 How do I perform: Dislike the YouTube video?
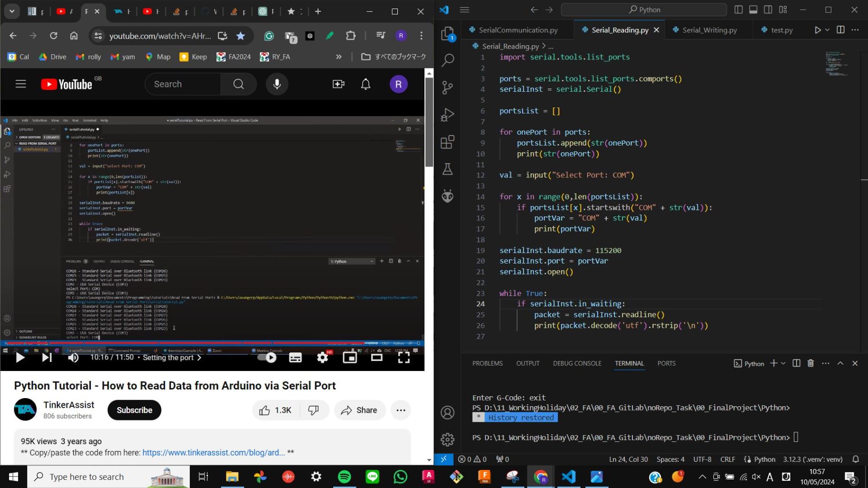pos(314,410)
